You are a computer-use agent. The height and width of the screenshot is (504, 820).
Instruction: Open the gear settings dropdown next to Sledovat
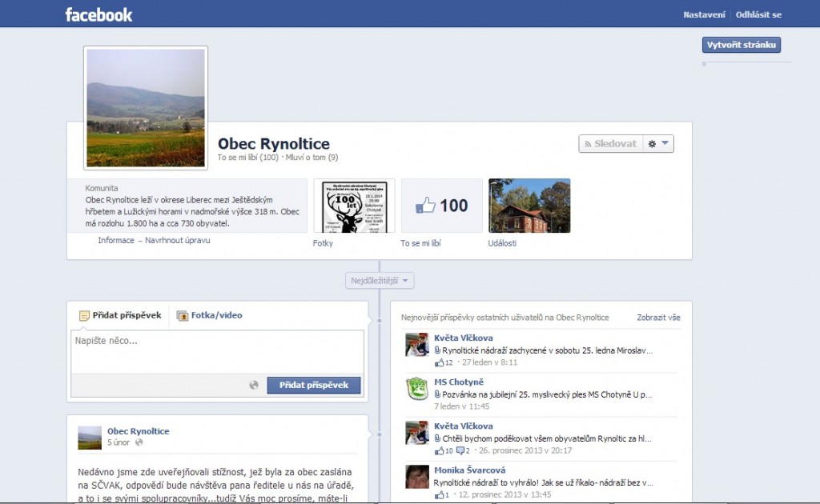point(658,144)
